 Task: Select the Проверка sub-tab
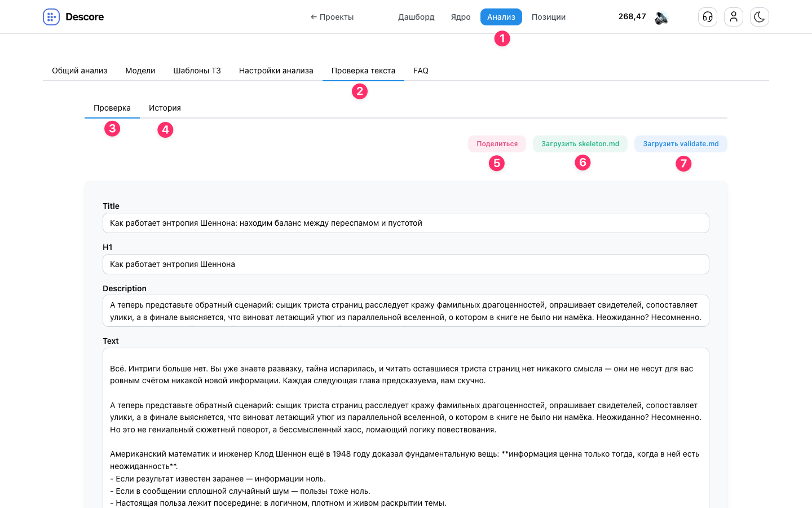112,108
